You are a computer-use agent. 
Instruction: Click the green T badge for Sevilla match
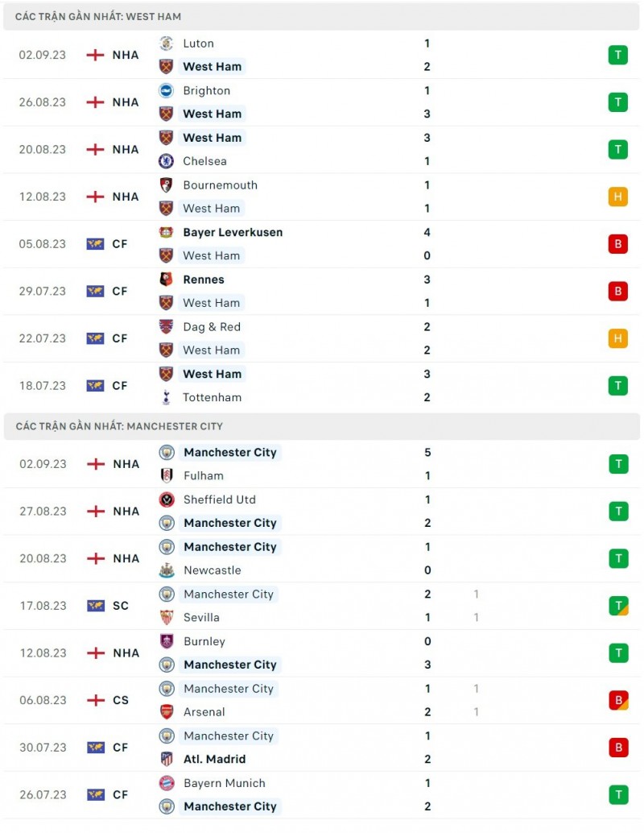617,606
